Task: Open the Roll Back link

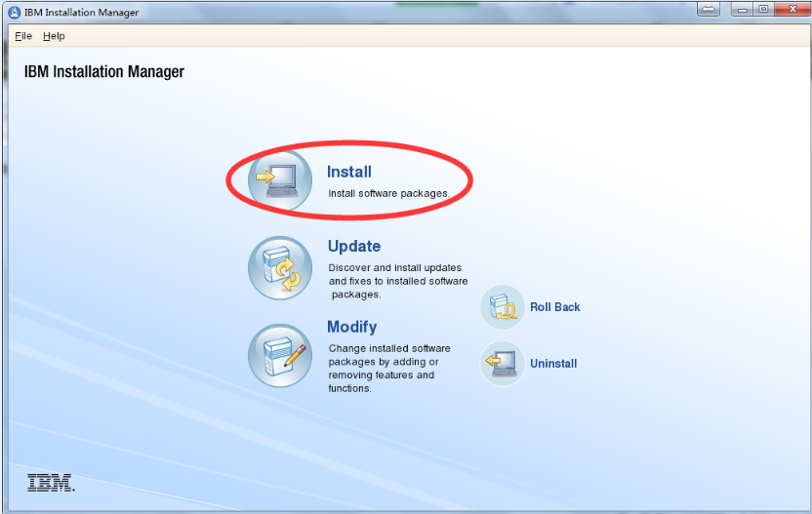Action: 555,307
